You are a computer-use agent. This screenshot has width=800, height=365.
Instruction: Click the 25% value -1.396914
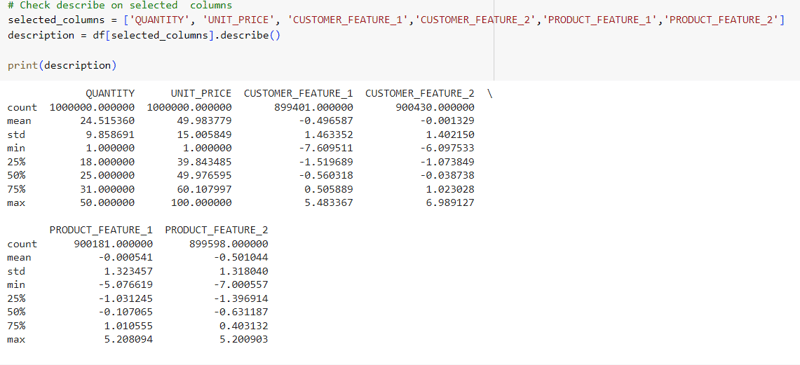coord(241,298)
